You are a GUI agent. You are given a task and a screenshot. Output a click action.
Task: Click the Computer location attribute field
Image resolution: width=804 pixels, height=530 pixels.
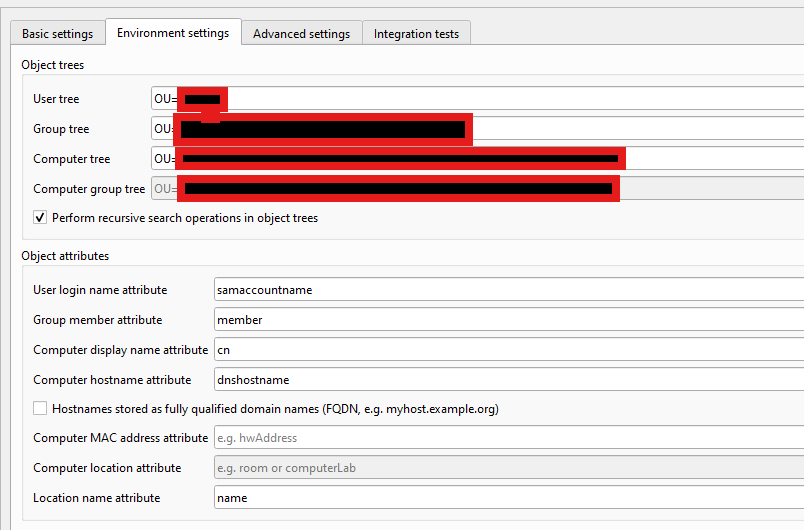(x=509, y=467)
